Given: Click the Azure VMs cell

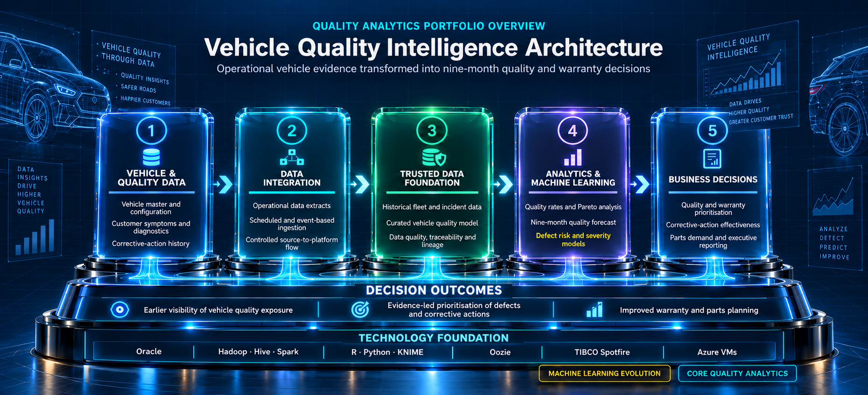Looking at the screenshot, I should click(717, 352).
